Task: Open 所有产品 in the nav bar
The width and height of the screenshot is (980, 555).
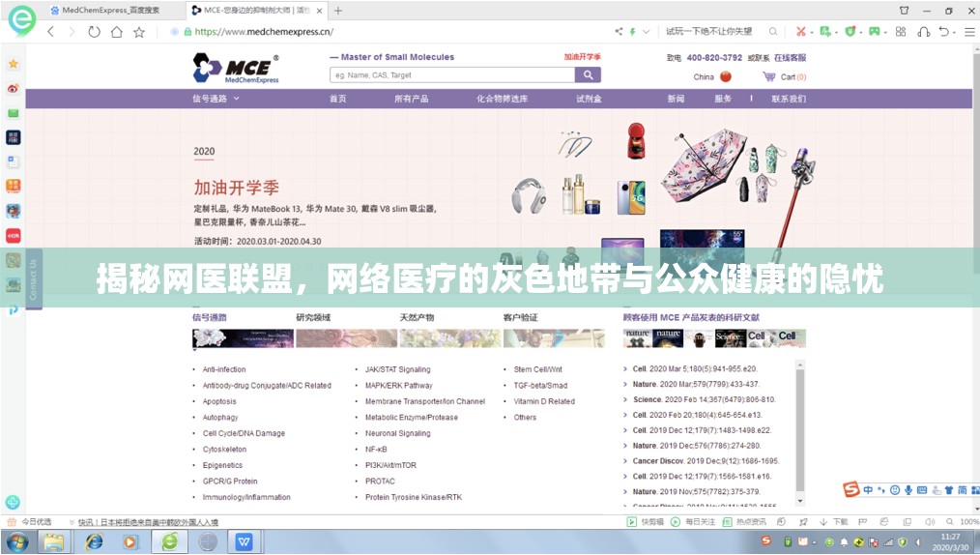Action: tap(412, 98)
